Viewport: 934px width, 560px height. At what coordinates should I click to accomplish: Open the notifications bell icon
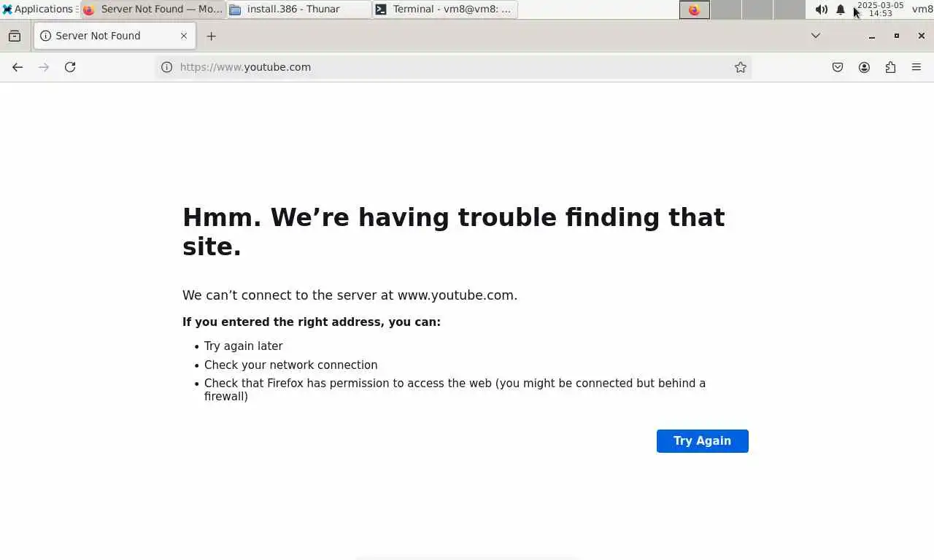point(840,9)
